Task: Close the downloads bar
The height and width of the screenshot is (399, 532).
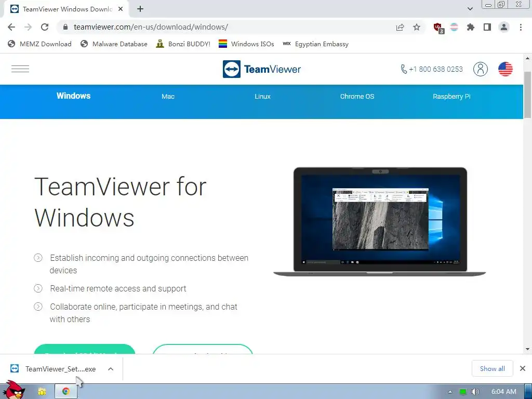Action: (x=523, y=368)
